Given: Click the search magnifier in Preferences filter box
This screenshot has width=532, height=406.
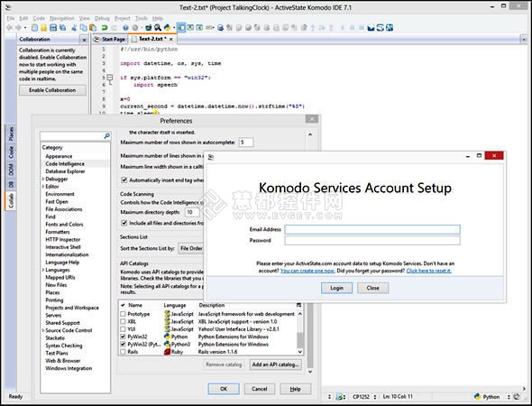Looking at the screenshot, I should point(107,136).
